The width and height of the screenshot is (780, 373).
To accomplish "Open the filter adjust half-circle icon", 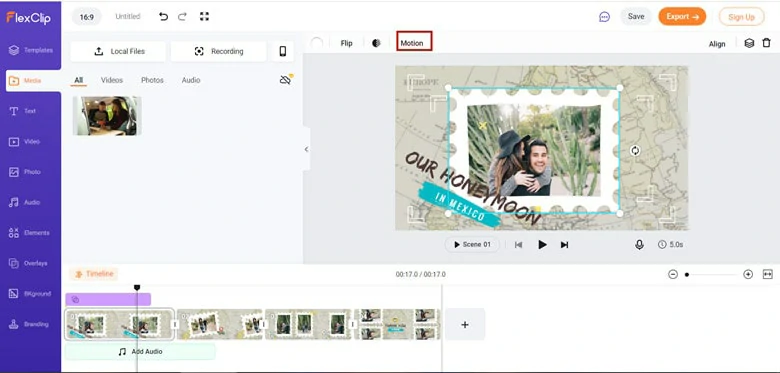I will [x=376, y=43].
